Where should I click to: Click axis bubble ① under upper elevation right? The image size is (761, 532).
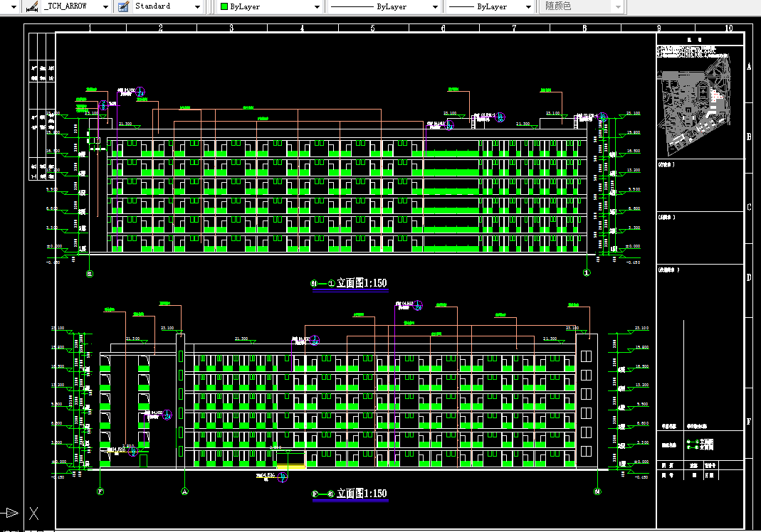pos(587,272)
